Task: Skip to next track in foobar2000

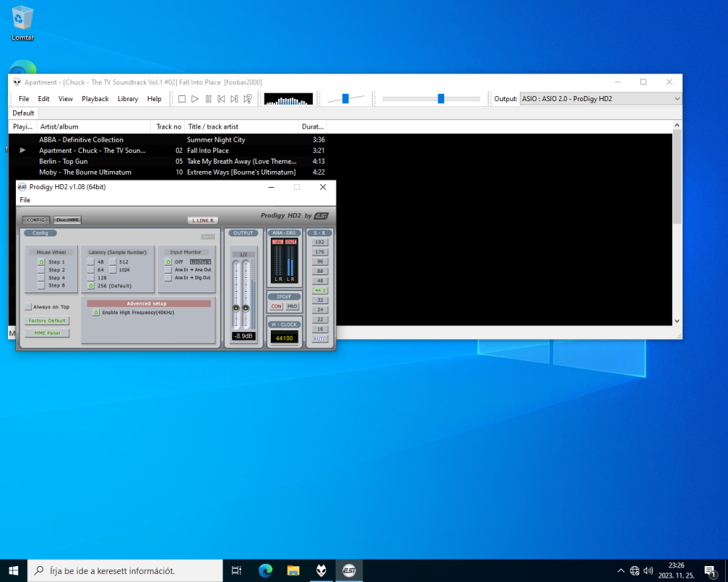Action: [234, 99]
